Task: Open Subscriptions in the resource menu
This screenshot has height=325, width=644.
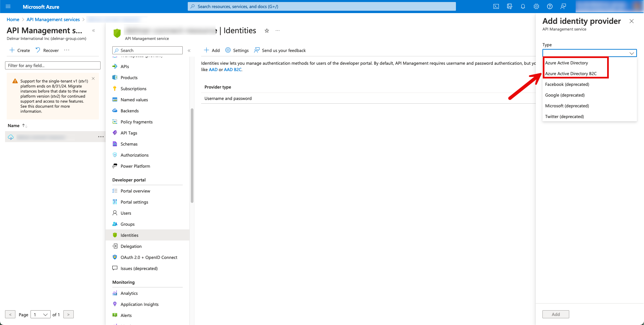Action: pyautogui.click(x=148, y=89)
